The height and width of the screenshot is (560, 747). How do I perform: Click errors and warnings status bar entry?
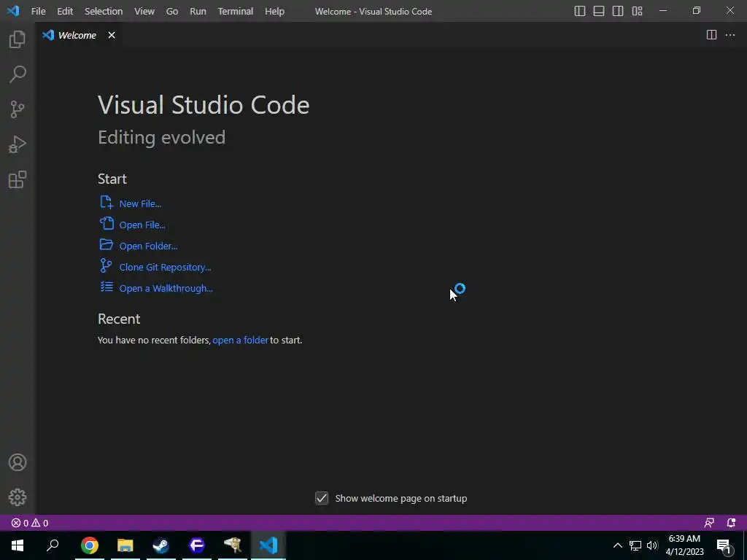coord(29,523)
